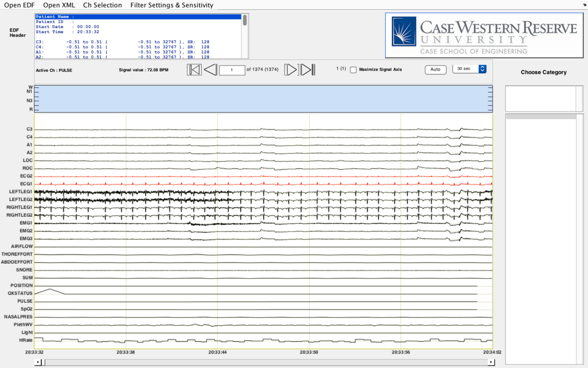Jump to the last epoch using skip-to-end icon

point(307,69)
